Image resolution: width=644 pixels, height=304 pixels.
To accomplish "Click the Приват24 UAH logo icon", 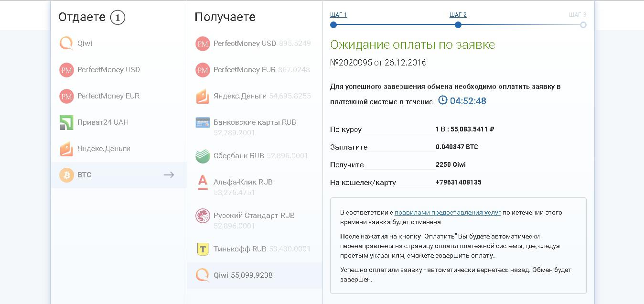I will click(x=66, y=122).
